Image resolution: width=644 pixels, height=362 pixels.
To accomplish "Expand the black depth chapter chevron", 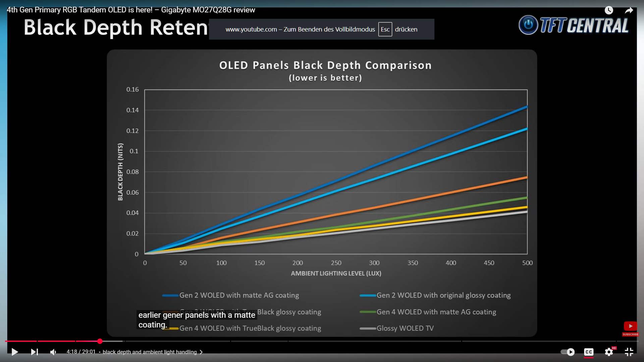I will [201, 352].
